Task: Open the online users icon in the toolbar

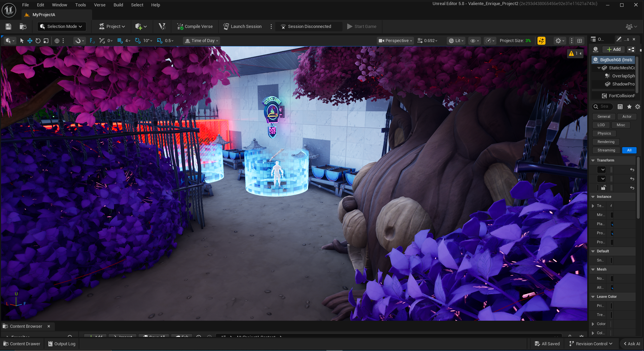Action: tap(631, 27)
